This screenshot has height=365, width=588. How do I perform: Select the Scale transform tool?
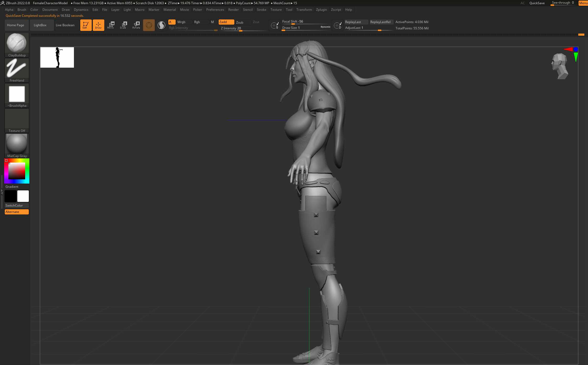click(x=123, y=25)
